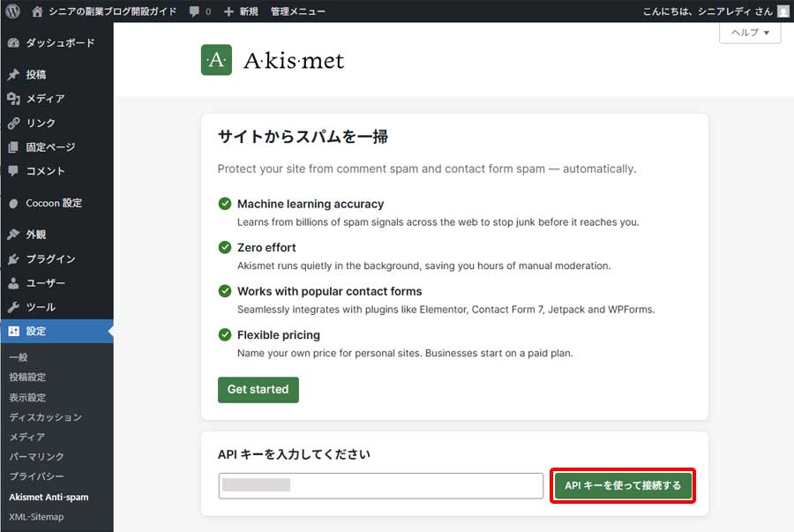The image size is (794, 532).
Task: Click the comments bubble icon in the admin bar
Action: pyautogui.click(x=196, y=11)
